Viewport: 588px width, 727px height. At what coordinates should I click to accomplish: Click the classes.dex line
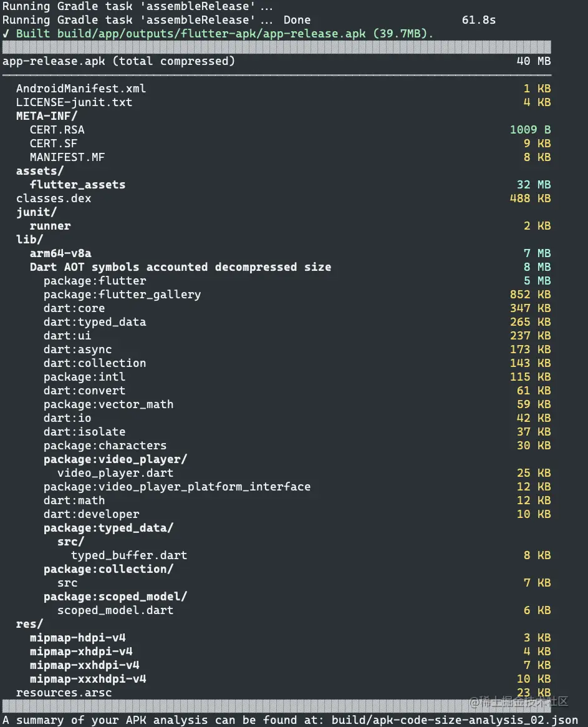tap(284, 198)
